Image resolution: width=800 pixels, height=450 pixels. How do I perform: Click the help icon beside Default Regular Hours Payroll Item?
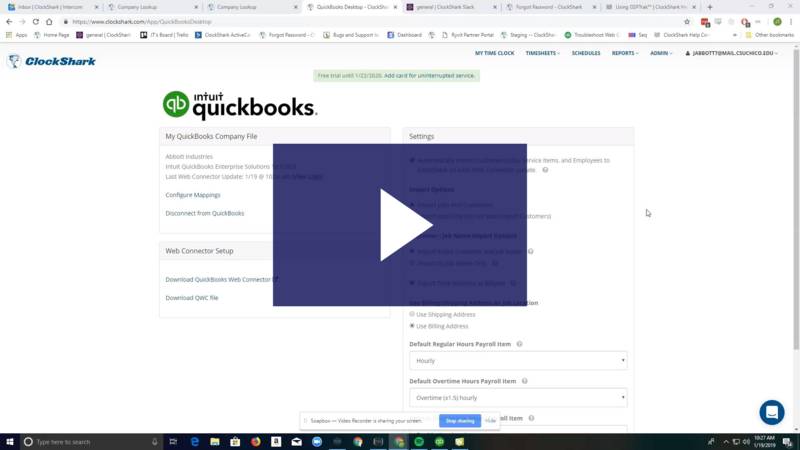pos(519,344)
